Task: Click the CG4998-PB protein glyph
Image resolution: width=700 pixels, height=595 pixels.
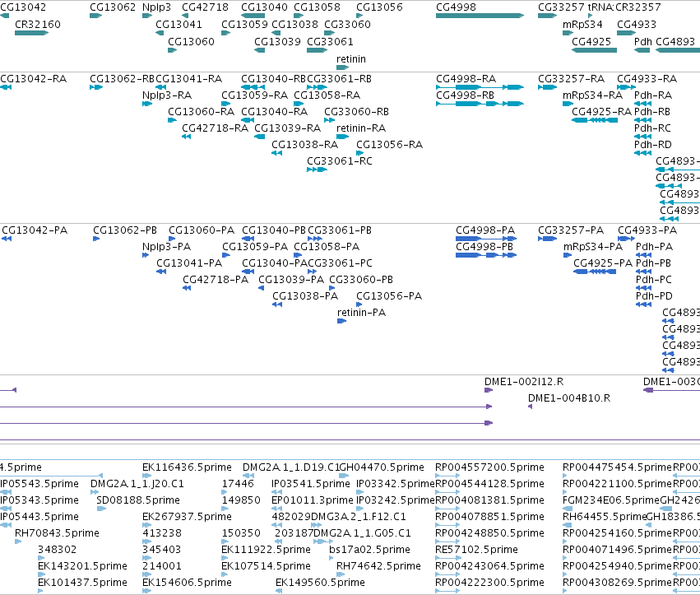Action: click(x=486, y=255)
